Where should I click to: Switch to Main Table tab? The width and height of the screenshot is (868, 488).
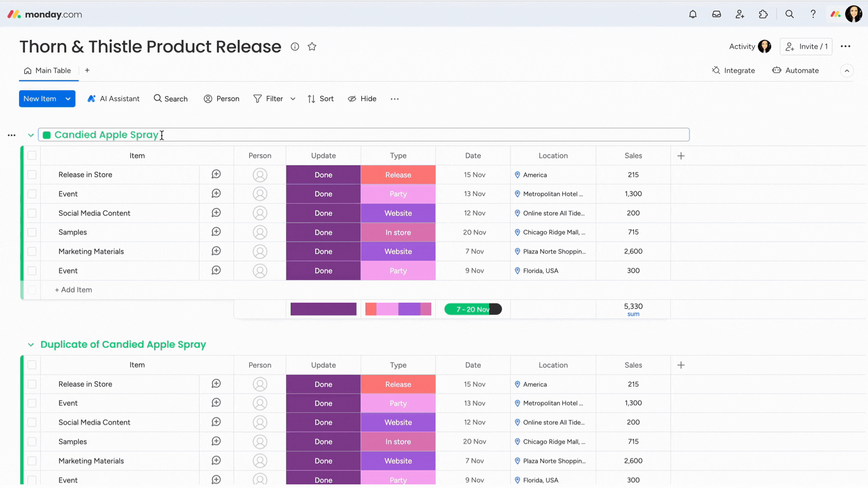(48, 70)
